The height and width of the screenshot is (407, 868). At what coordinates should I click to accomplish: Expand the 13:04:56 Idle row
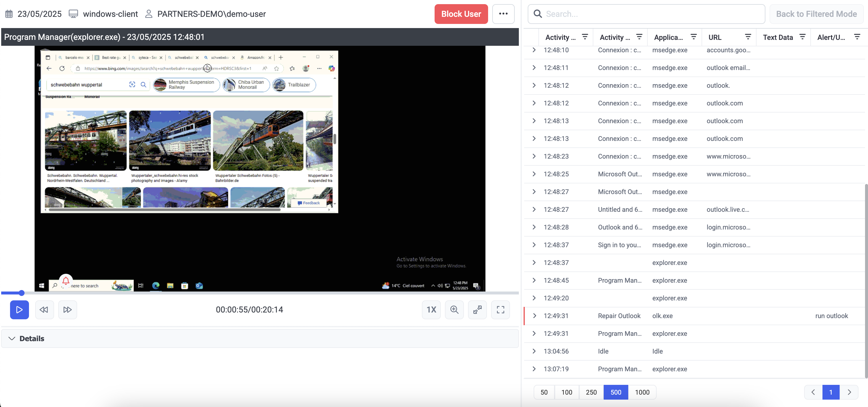pos(535,351)
